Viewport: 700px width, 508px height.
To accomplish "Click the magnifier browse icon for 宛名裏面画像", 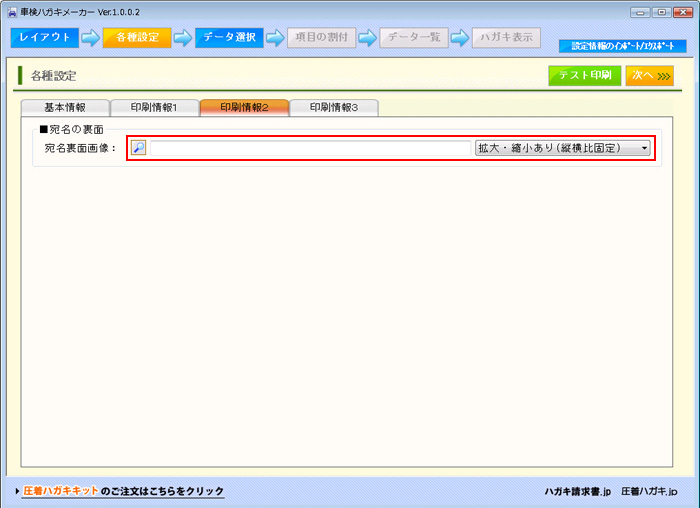I will (138, 148).
